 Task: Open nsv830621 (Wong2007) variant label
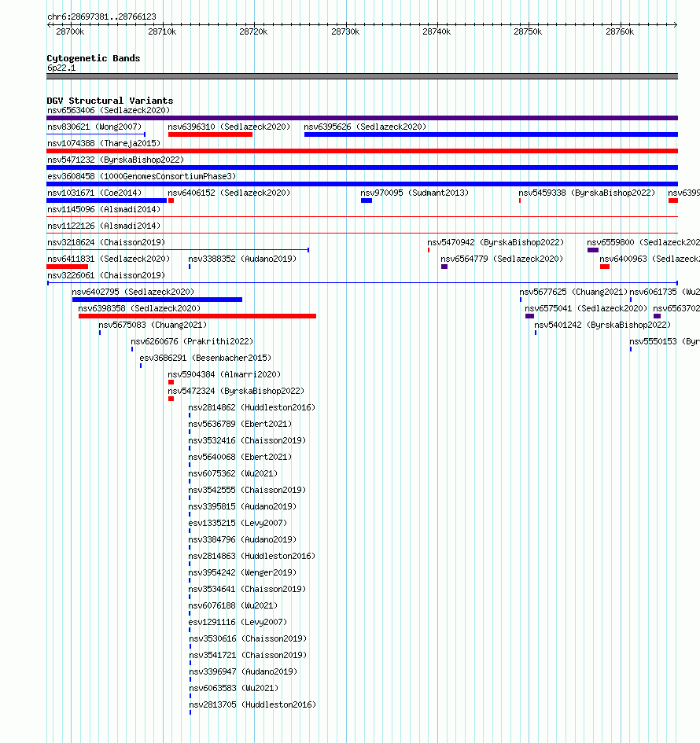tap(94, 127)
